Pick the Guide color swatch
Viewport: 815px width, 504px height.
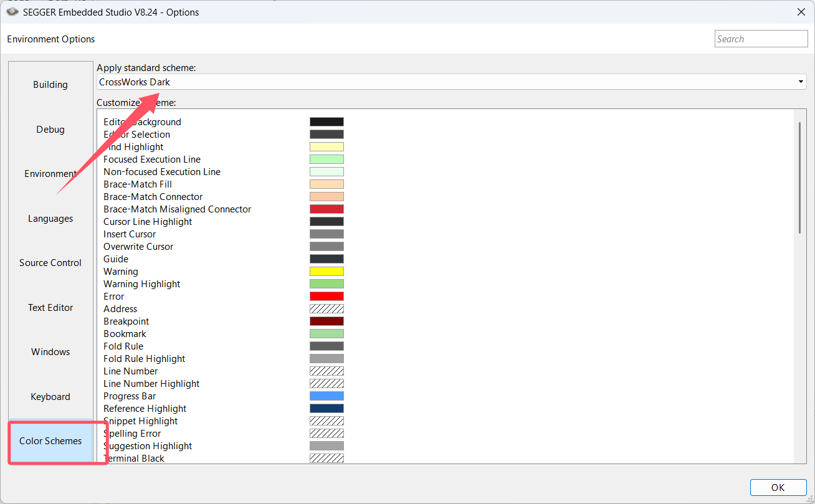pos(326,259)
